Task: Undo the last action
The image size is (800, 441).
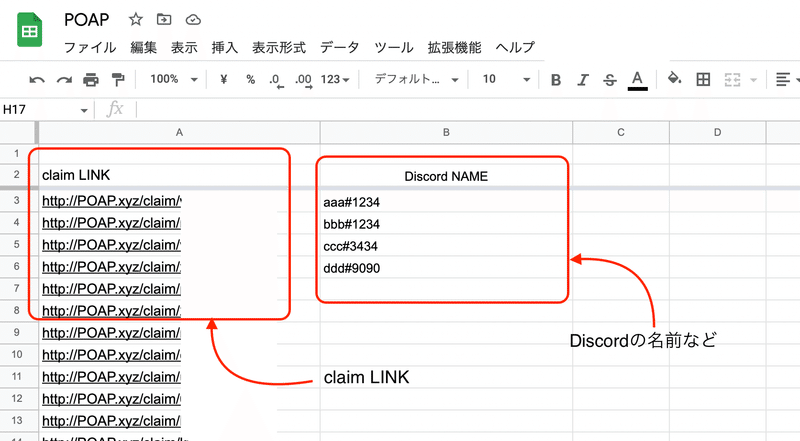Action: [x=37, y=80]
